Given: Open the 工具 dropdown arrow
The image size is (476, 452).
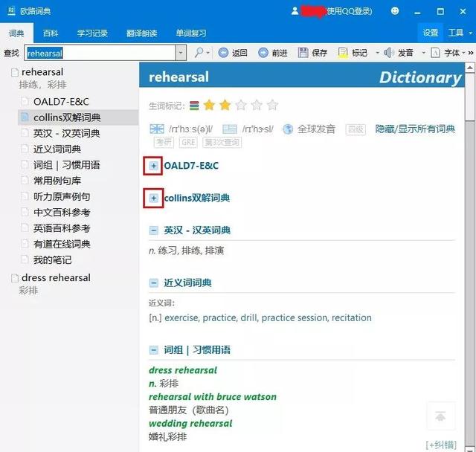Looking at the screenshot, I should click(471, 33).
